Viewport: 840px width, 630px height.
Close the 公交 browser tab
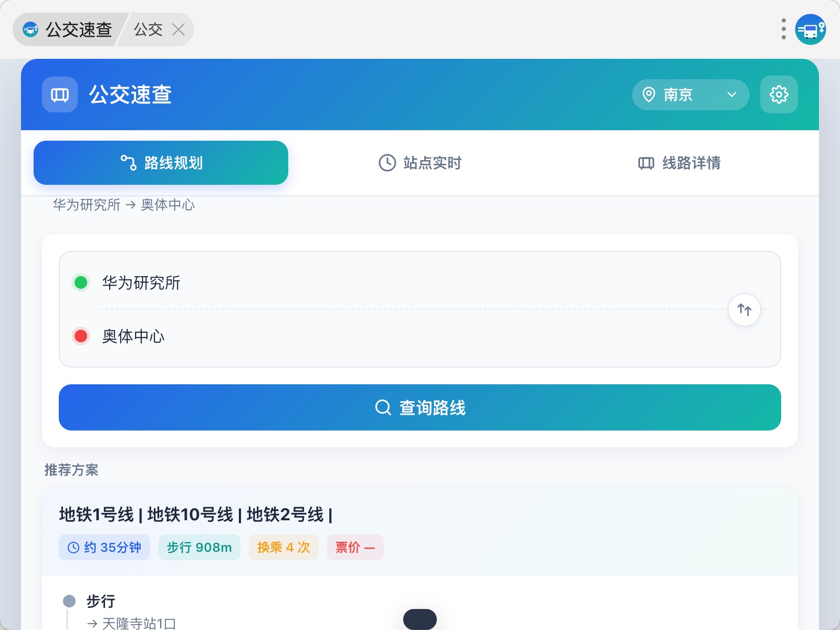178,30
